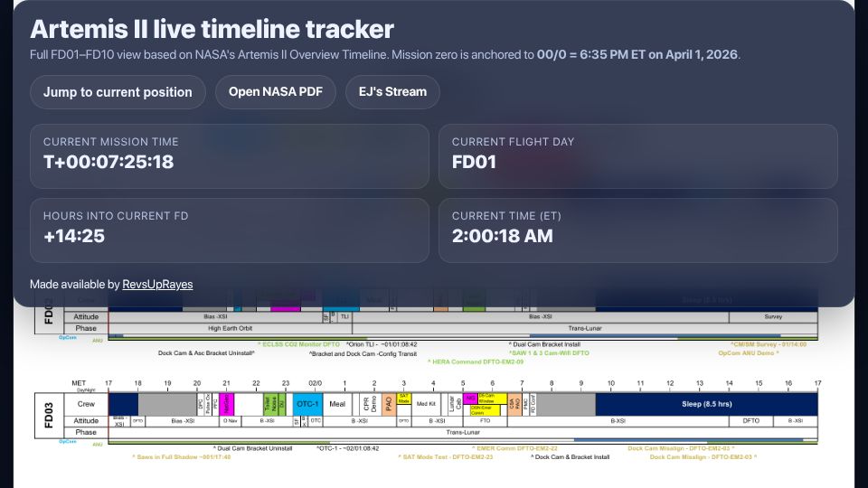The width and height of the screenshot is (868, 488).
Task: Click the O Nav attitude cell in FD03
Action: pyautogui.click(x=231, y=421)
